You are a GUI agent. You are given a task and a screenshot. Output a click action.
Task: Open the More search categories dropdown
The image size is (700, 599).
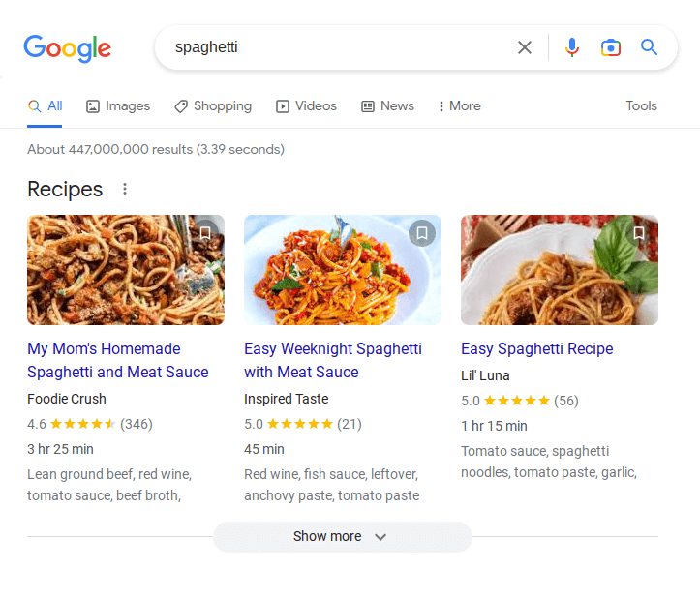[x=459, y=105]
